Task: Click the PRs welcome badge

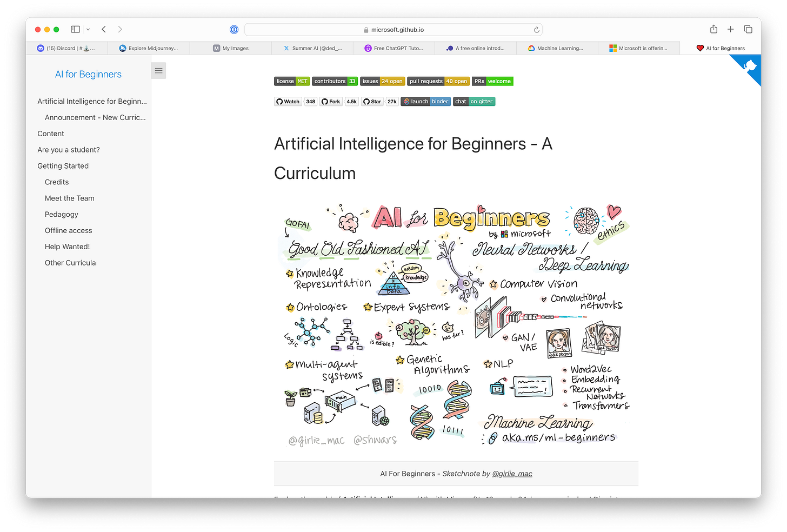Action: point(492,81)
